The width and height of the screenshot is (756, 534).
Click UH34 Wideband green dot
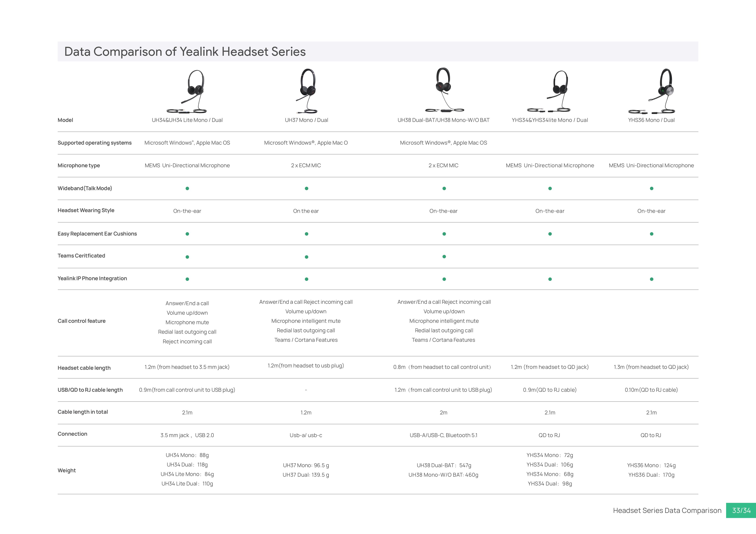(187, 189)
